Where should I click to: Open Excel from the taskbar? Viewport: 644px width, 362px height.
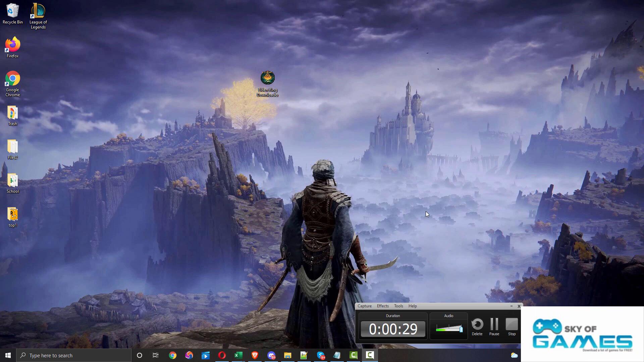pyautogui.click(x=238, y=355)
